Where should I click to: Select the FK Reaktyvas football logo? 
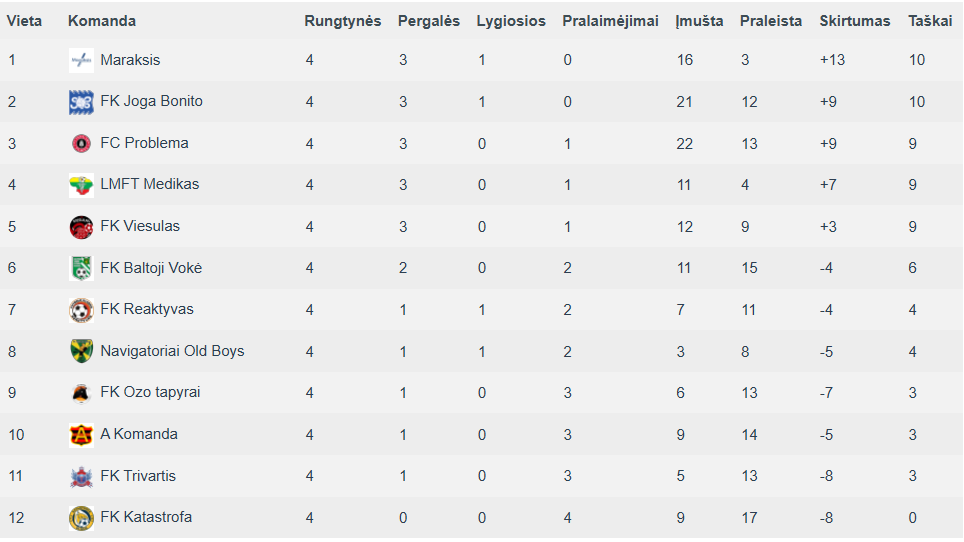click(81, 310)
